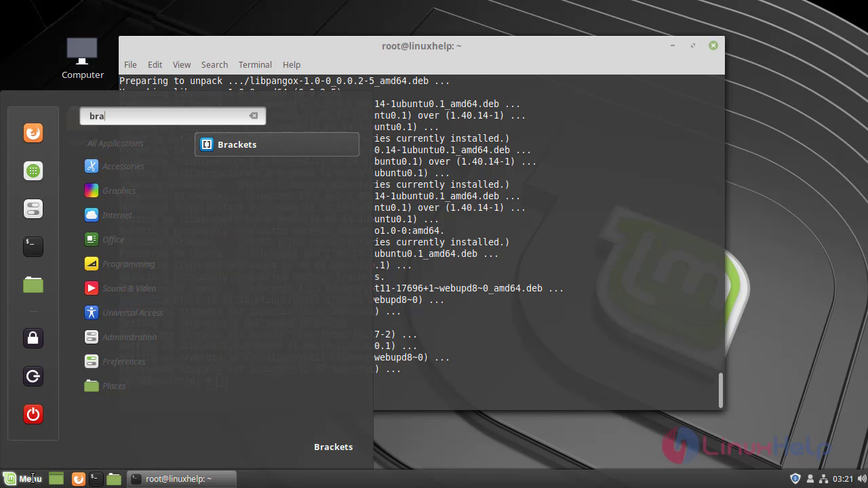Click the Lock Screen icon in the menu

click(x=33, y=338)
